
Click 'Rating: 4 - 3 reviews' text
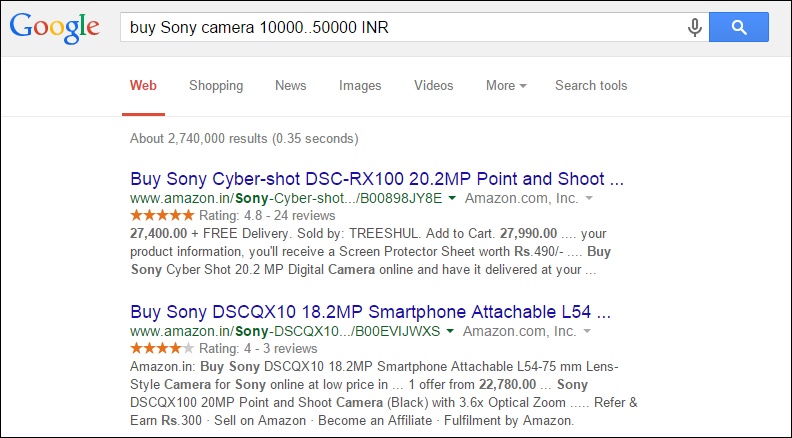[258, 349]
